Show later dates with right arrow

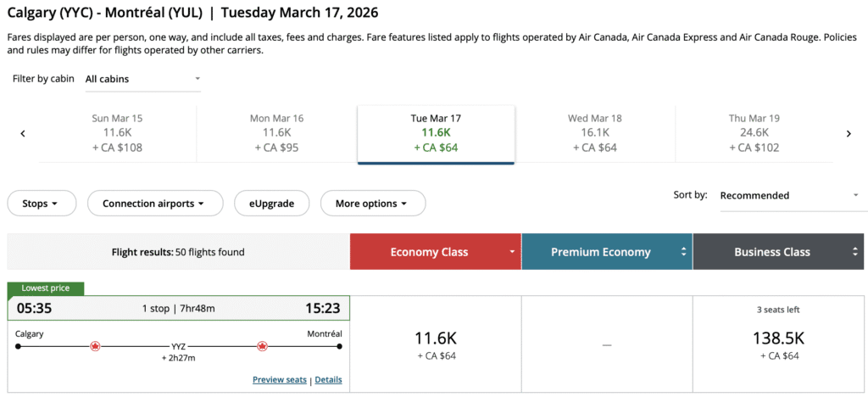849,133
